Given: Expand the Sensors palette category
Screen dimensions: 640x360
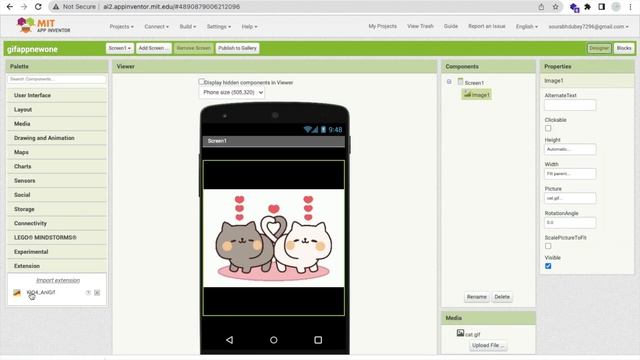Looking at the screenshot, I should (57, 180).
